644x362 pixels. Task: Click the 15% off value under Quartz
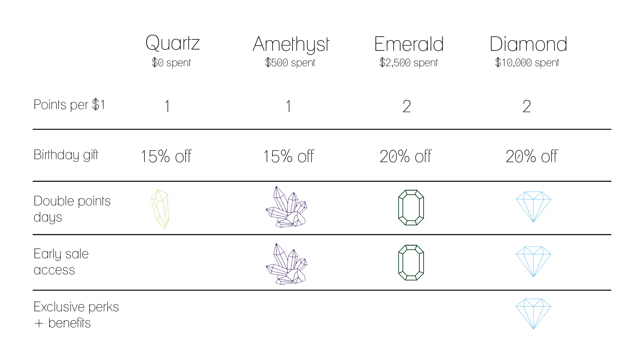point(166,156)
